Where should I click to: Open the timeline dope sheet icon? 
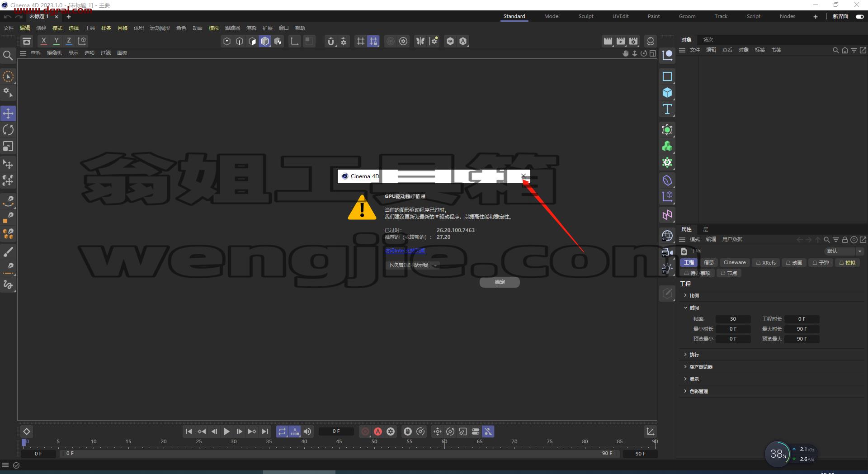coord(651,432)
